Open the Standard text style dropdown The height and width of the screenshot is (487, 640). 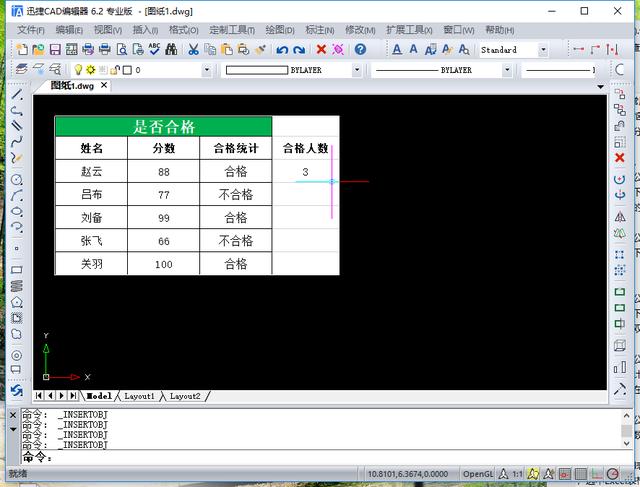(x=543, y=50)
